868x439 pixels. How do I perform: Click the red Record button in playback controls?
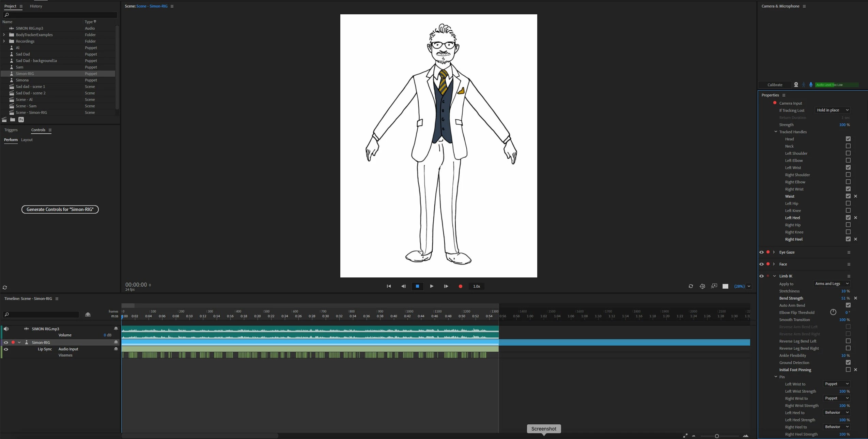460,286
